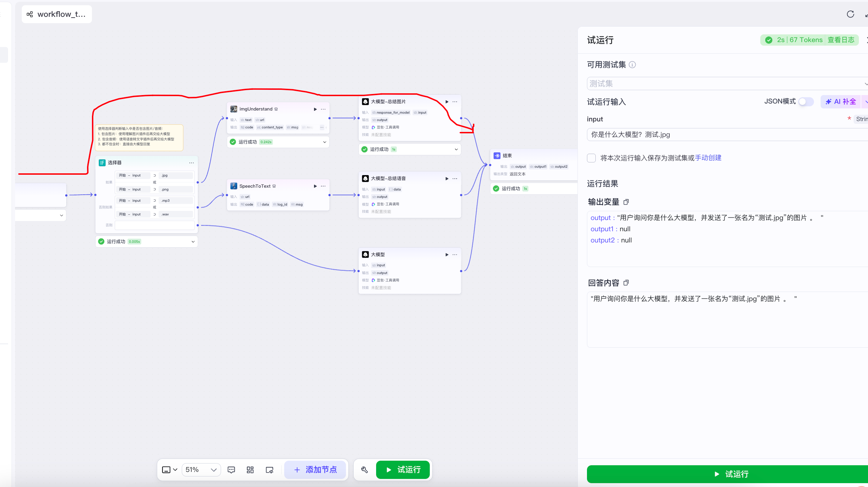Click 查看日志 in the run status
Screen dimensions: 868x487
tap(841, 40)
